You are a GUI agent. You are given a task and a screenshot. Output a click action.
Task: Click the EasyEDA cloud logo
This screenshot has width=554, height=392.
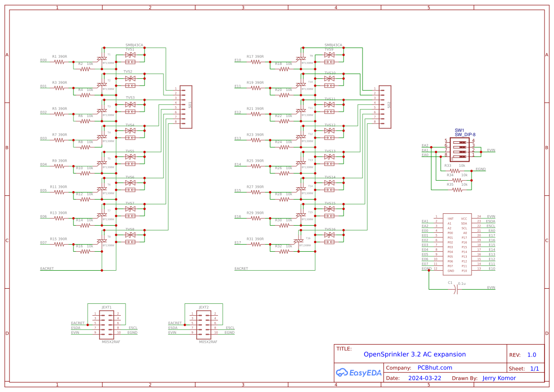(342, 373)
